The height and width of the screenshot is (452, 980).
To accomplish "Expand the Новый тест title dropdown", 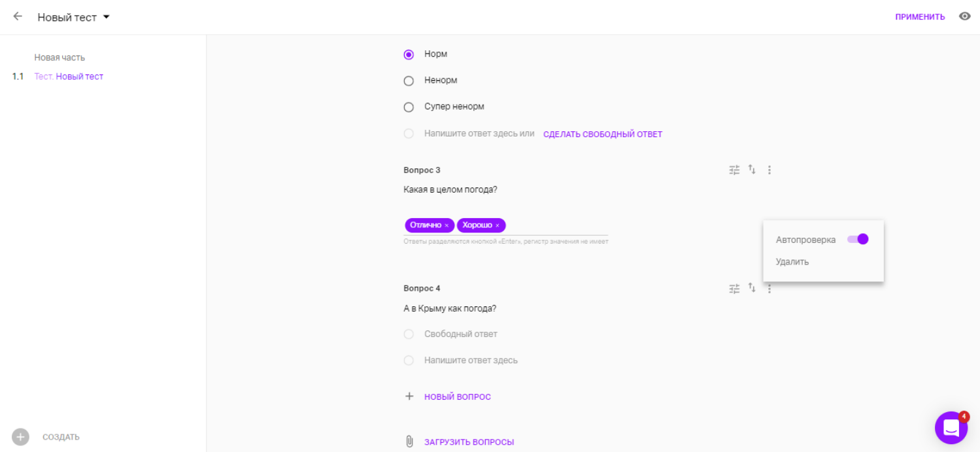I will pyautogui.click(x=107, y=17).
